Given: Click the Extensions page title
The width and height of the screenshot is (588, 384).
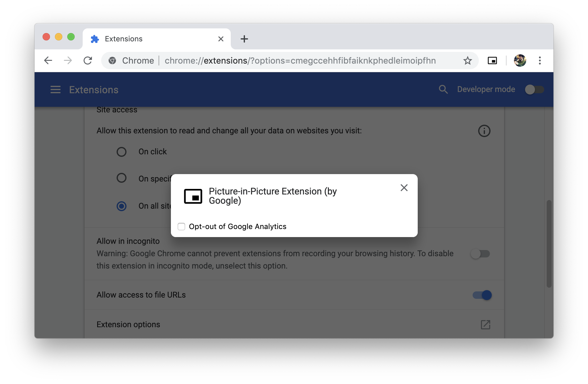Looking at the screenshot, I should click(x=94, y=90).
